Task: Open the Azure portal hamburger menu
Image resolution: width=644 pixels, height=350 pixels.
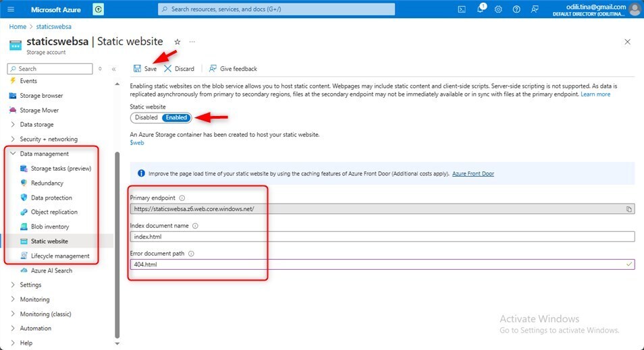Action: click(x=11, y=9)
